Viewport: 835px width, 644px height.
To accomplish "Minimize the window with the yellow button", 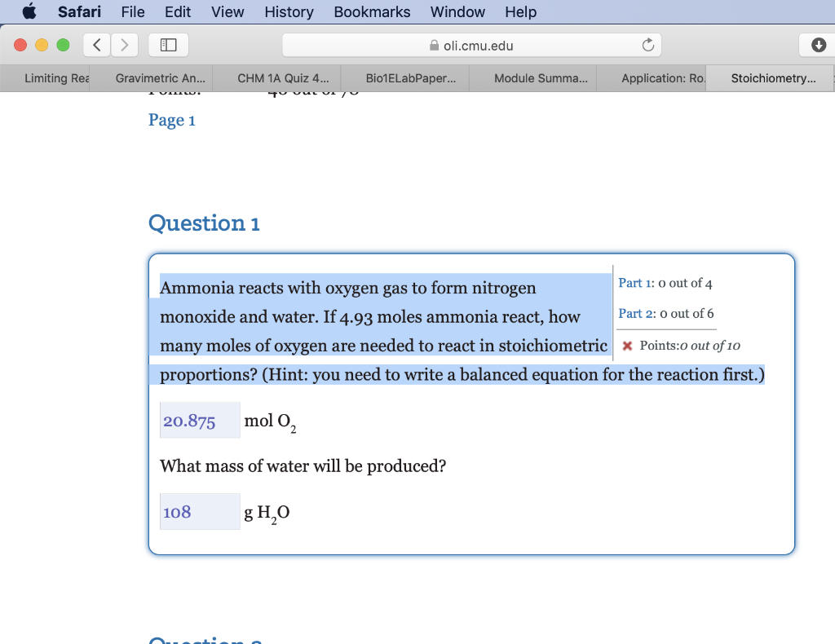I will pos(42,45).
